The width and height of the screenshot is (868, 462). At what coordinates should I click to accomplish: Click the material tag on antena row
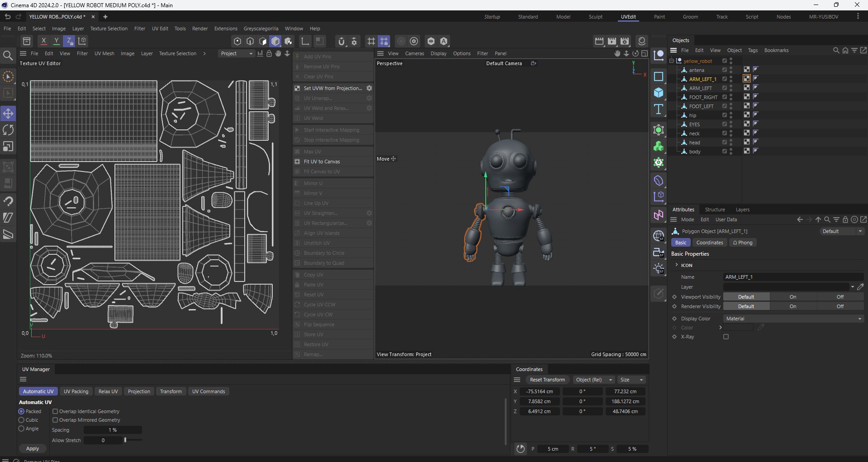click(x=747, y=70)
